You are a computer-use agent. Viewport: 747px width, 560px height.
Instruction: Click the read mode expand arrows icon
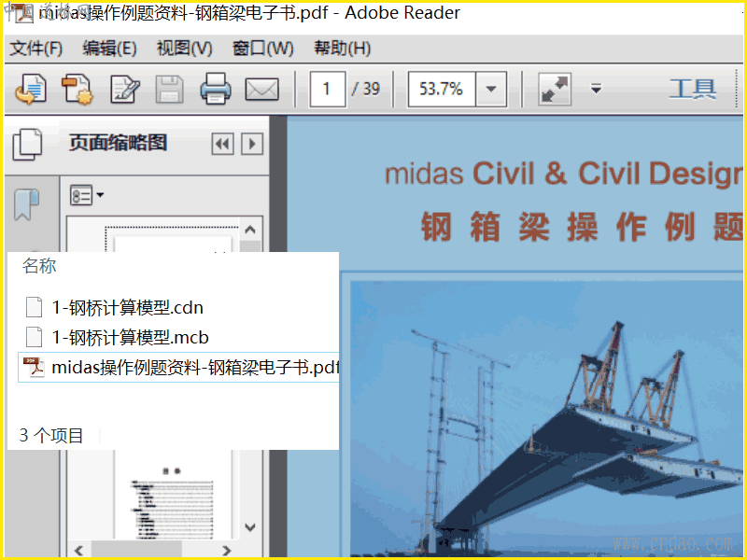[x=555, y=89]
